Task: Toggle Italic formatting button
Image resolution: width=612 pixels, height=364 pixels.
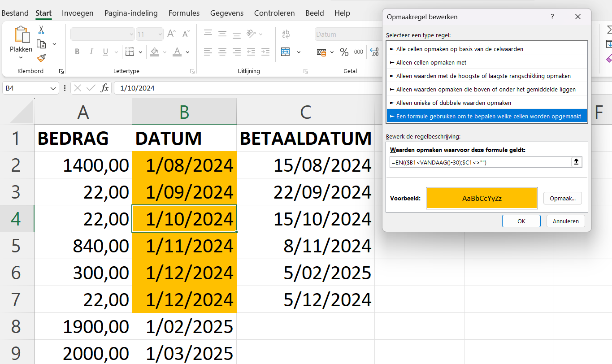Action: click(x=91, y=52)
